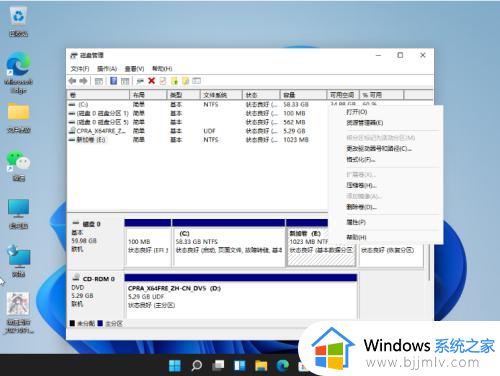Select the yellow folder desktop icon
The image size is (500, 376).
19,118
